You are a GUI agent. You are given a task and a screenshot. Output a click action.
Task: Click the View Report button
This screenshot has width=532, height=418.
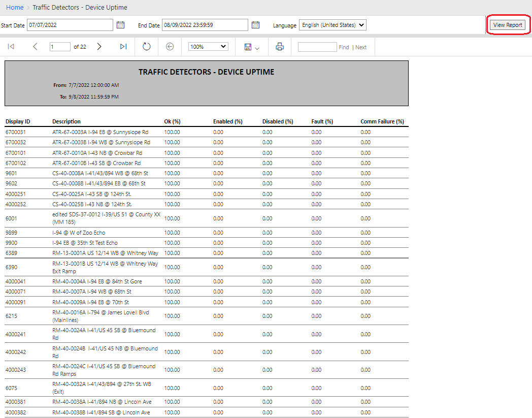tap(508, 25)
